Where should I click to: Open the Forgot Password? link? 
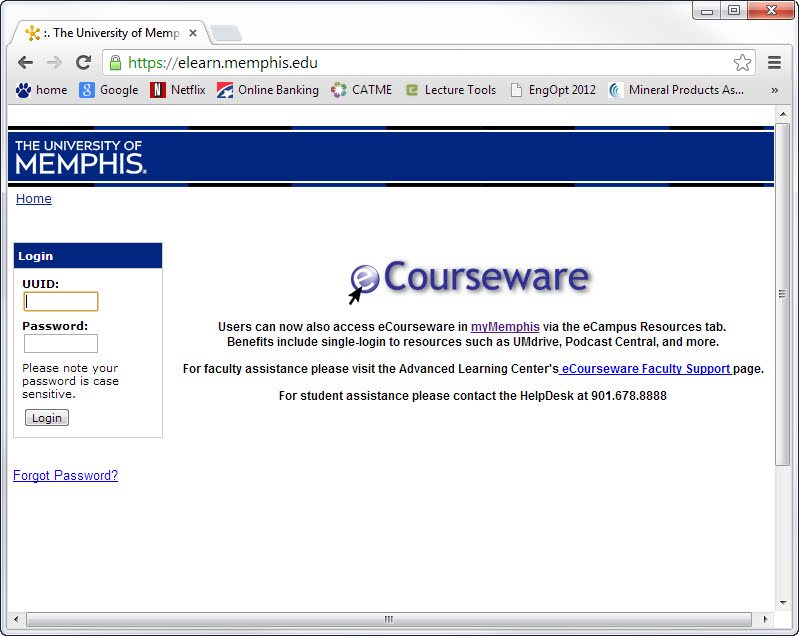click(x=65, y=475)
